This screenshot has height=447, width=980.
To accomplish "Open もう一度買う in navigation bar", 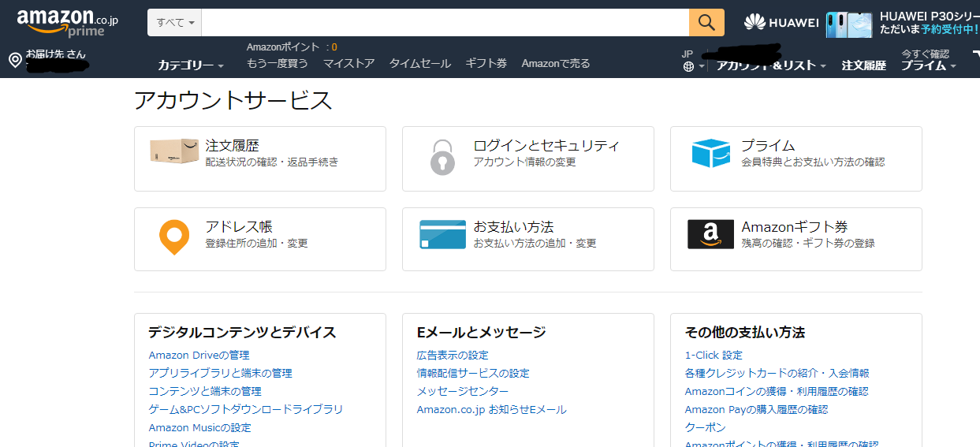I will coord(278,63).
